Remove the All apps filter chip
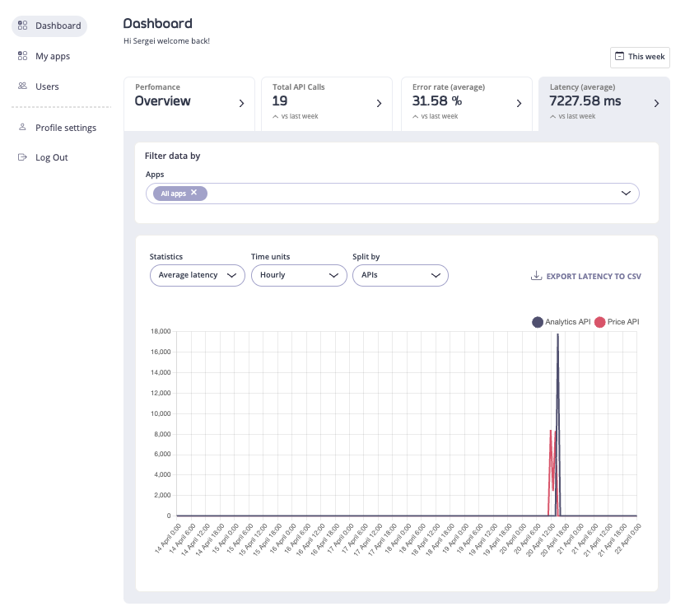 pos(194,193)
